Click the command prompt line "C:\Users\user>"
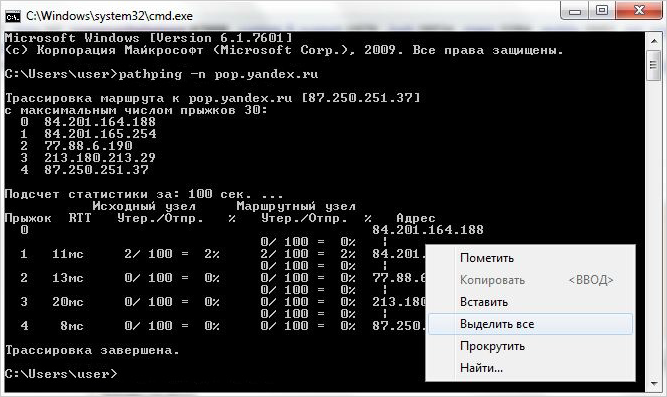Screen dimensions: 667x397 (x=61, y=374)
